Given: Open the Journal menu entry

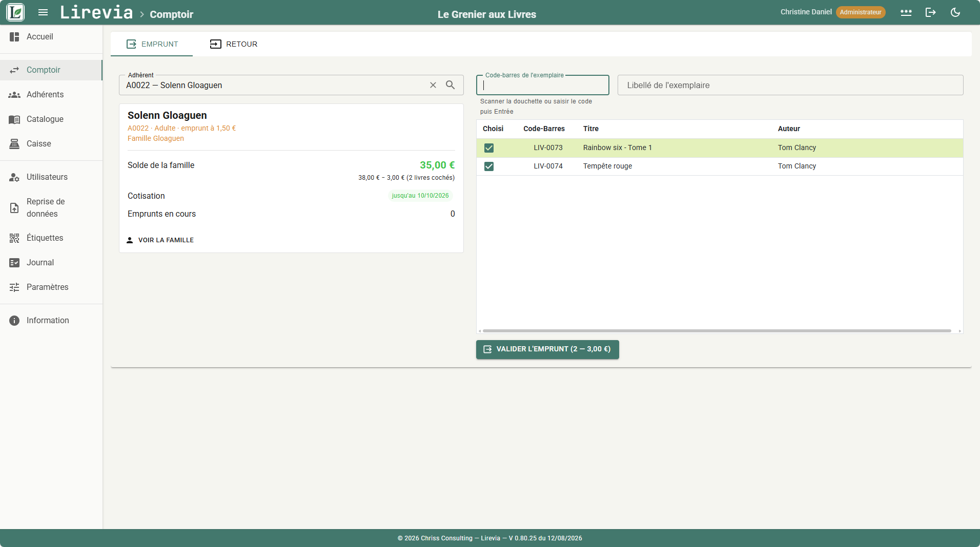Looking at the screenshot, I should click(x=51, y=263).
